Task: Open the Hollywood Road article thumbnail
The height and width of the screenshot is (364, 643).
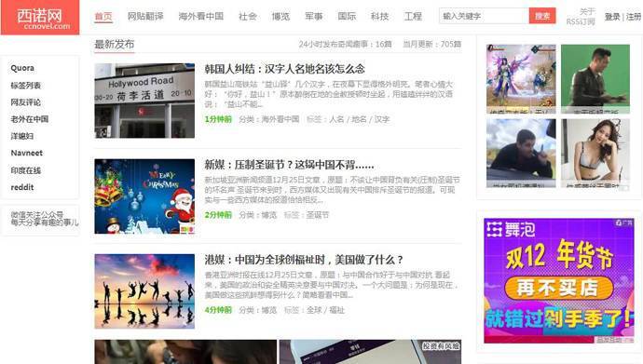Action: [x=144, y=101]
